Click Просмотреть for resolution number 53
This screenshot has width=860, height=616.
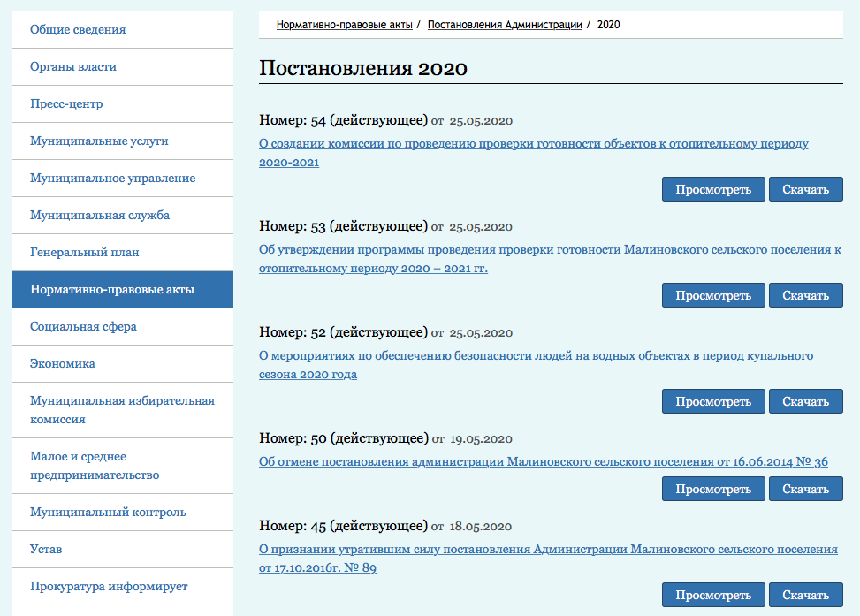tap(713, 295)
